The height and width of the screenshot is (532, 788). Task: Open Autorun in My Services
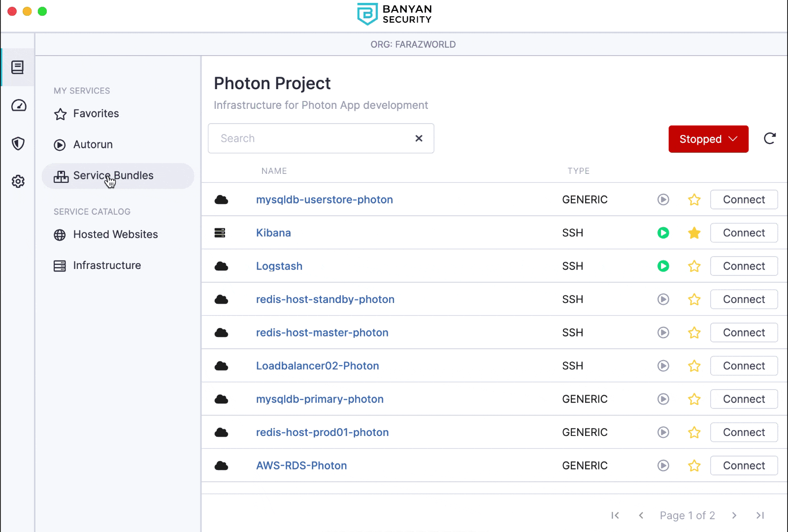(84, 145)
